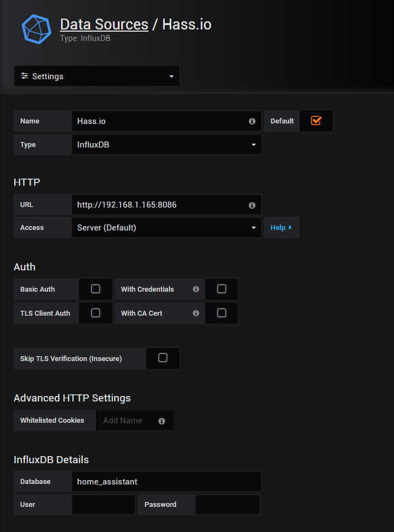Click the 'Database' field label
This screenshot has width=394, height=532.
[35, 481]
